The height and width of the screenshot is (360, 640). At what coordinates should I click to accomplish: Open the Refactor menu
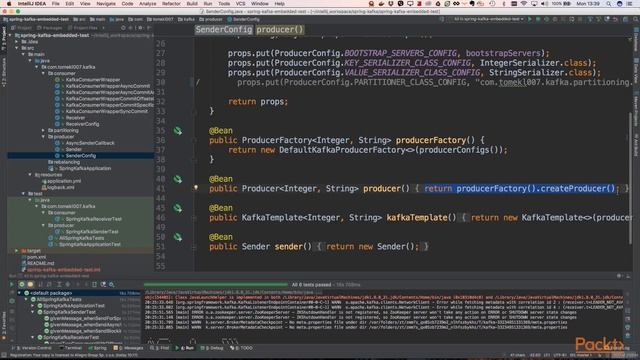171,4
